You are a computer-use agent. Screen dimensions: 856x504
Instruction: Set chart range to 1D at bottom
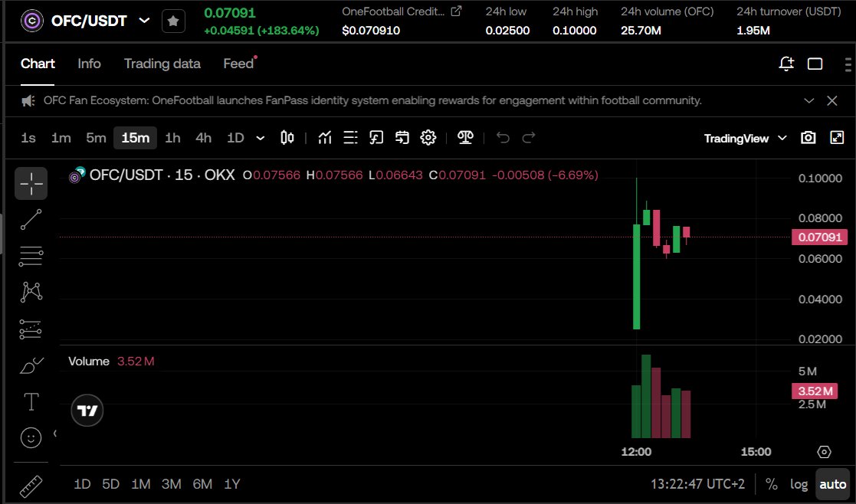click(x=82, y=484)
